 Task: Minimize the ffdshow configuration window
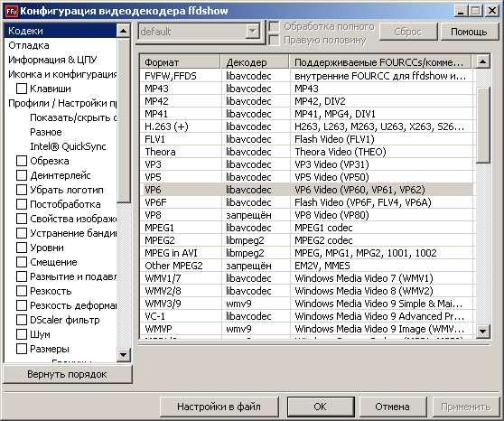[461, 11]
